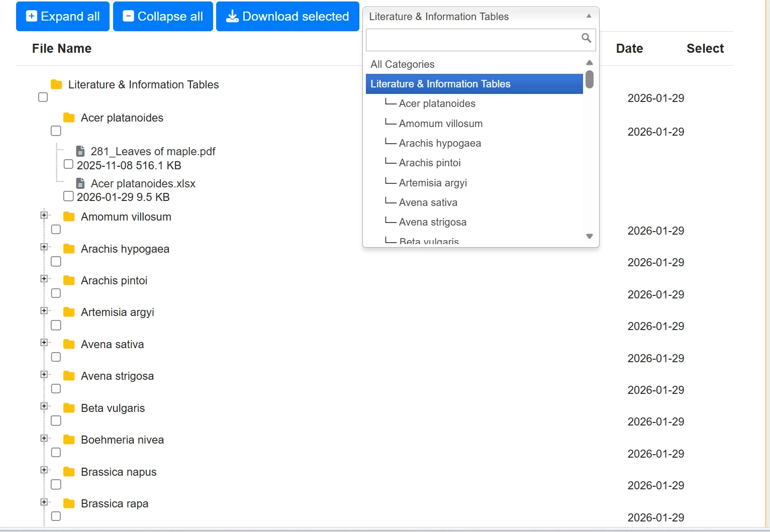
Task: Click the Download selected button
Action: [287, 17]
